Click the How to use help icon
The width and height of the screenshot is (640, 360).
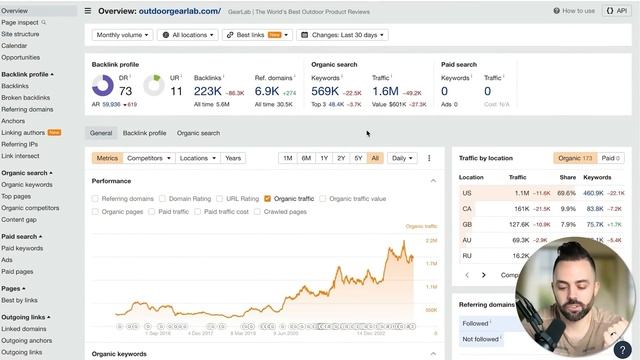(x=556, y=11)
